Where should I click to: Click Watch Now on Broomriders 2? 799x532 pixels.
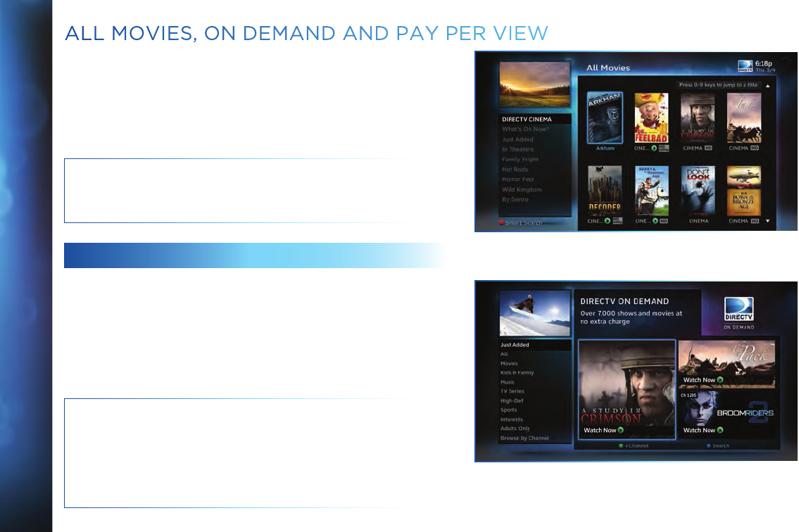[703, 430]
